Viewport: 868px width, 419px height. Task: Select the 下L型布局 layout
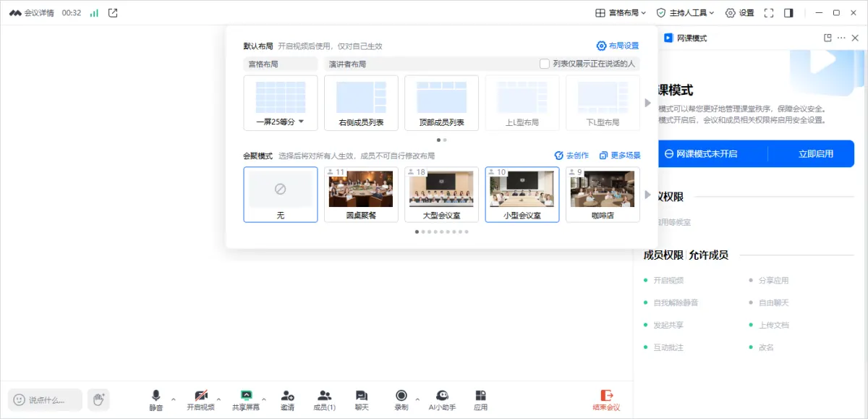coord(603,103)
